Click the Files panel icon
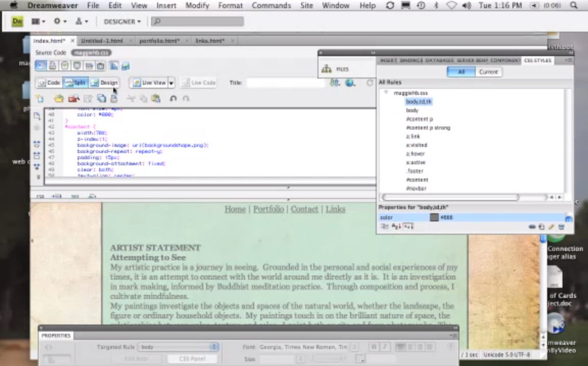Image resolution: width=588 pixels, height=366 pixels. (327, 69)
